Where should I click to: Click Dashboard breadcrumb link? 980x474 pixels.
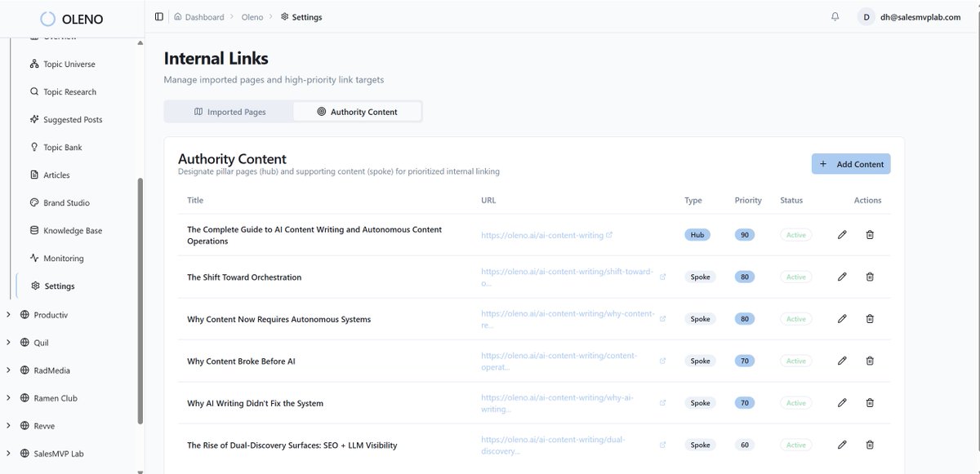pos(204,17)
